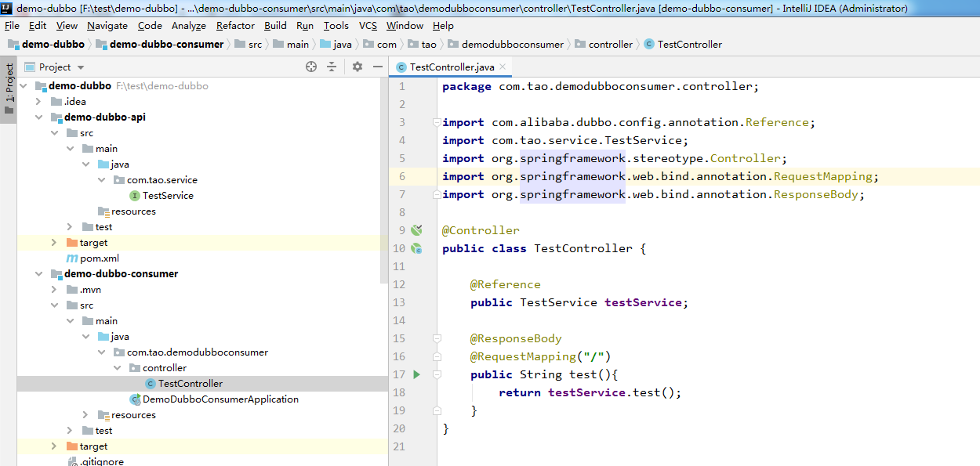
Task: Click the locate/scroll-from-source target icon
Action: coord(311,67)
